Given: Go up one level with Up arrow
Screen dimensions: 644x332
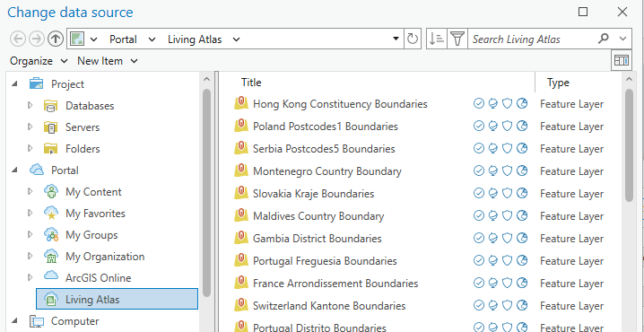Looking at the screenshot, I should [x=56, y=39].
